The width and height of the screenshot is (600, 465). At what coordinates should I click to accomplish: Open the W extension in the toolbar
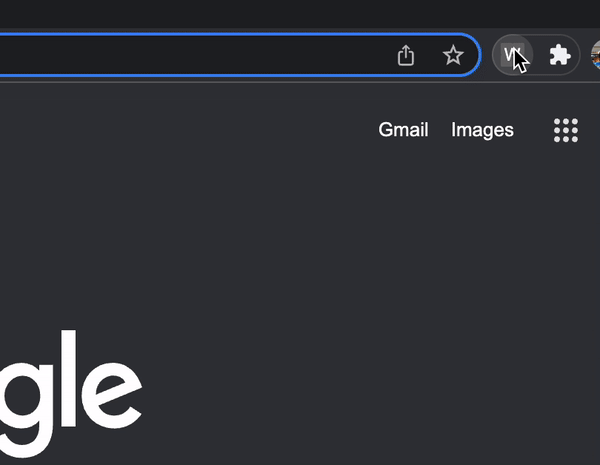point(512,55)
